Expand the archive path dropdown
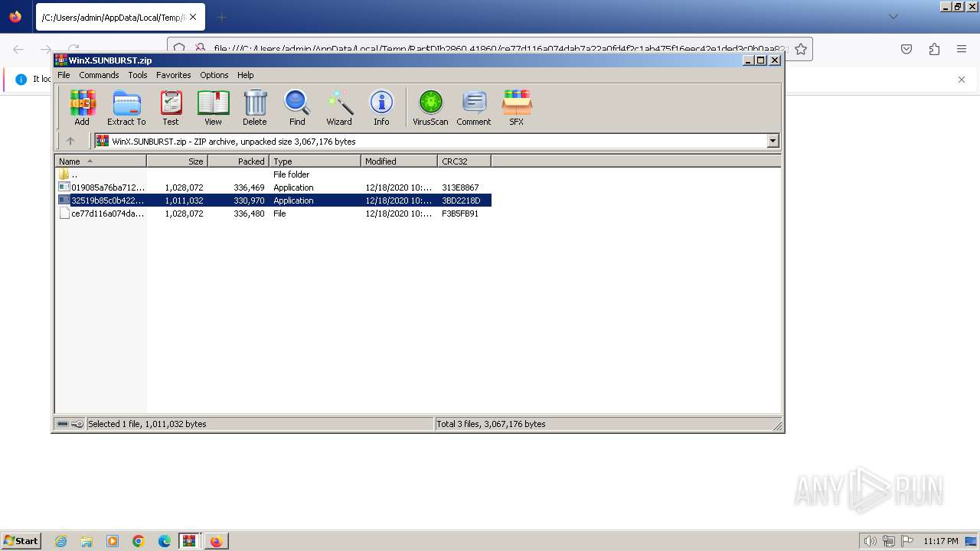The image size is (980, 551). pos(773,141)
